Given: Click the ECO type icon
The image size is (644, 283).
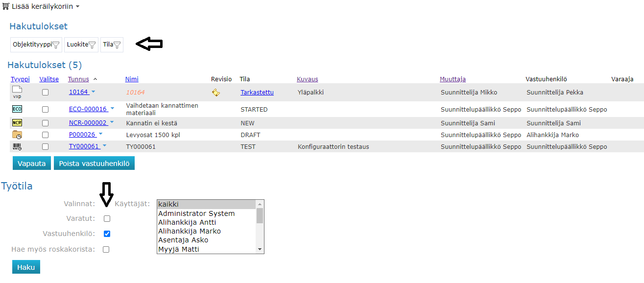Looking at the screenshot, I should tap(17, 109).
